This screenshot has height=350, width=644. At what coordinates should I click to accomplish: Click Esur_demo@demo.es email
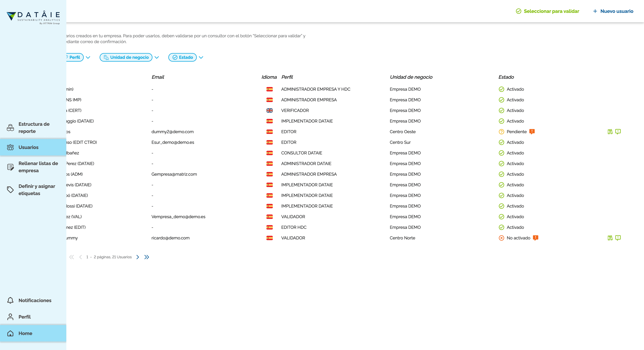point(173,142)
